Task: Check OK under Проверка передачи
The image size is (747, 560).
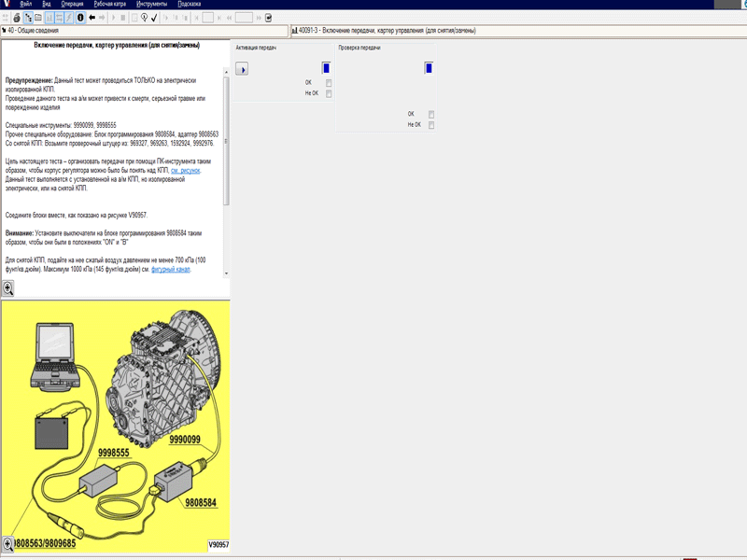Action: coord(431,114)
